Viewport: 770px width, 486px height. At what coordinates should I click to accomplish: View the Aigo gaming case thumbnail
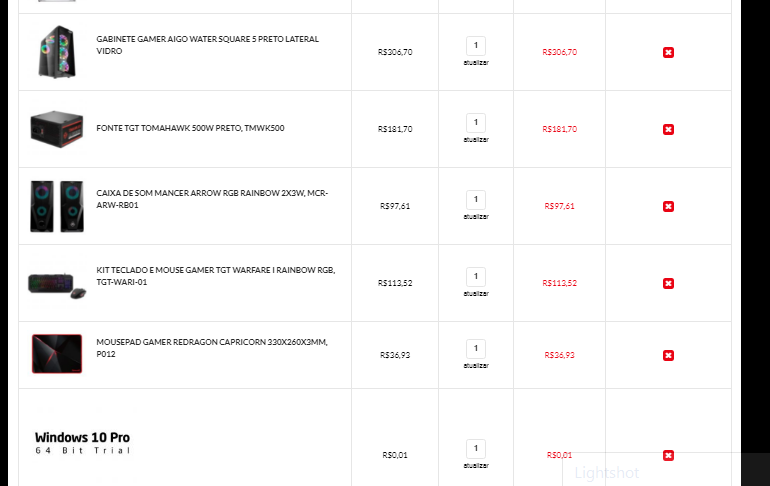click(x=57, y=52)
